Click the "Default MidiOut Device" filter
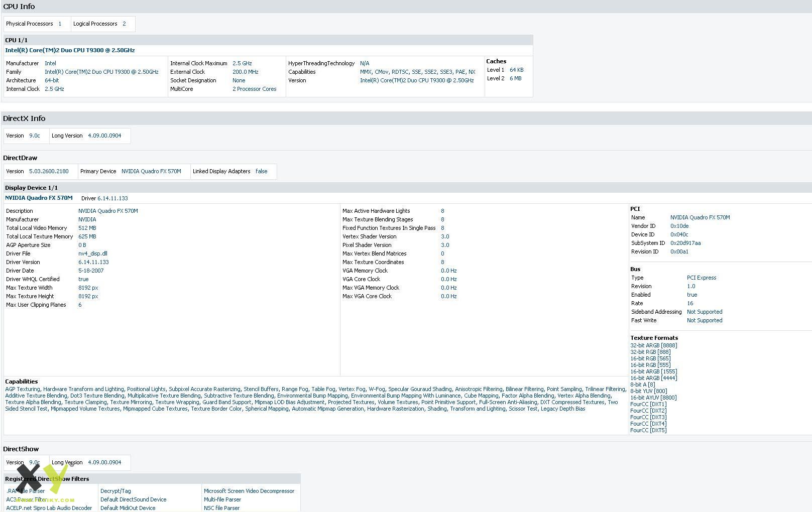812x512 pixels. click(128, 508)
